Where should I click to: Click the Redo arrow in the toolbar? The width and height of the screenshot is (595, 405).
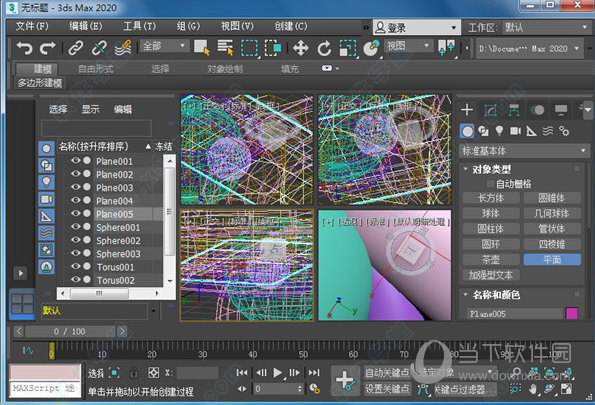click(x=48, y=48)
